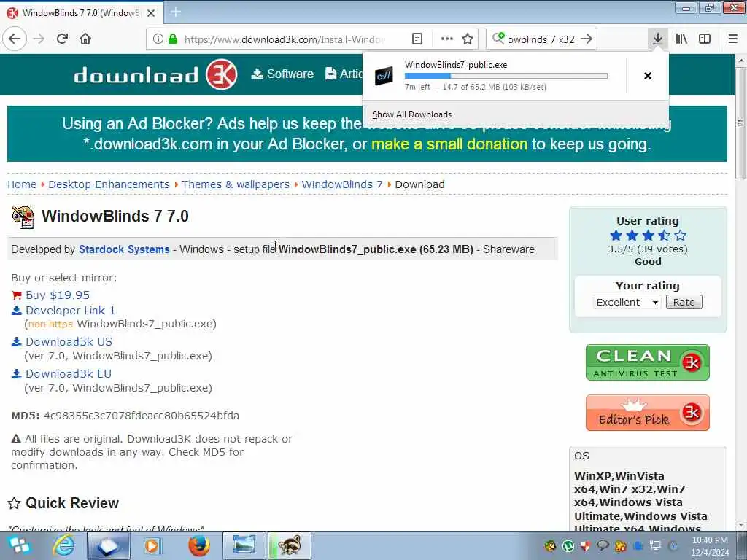Click the search box text field
Screen dimensions: 747x560
click(542, 39)
